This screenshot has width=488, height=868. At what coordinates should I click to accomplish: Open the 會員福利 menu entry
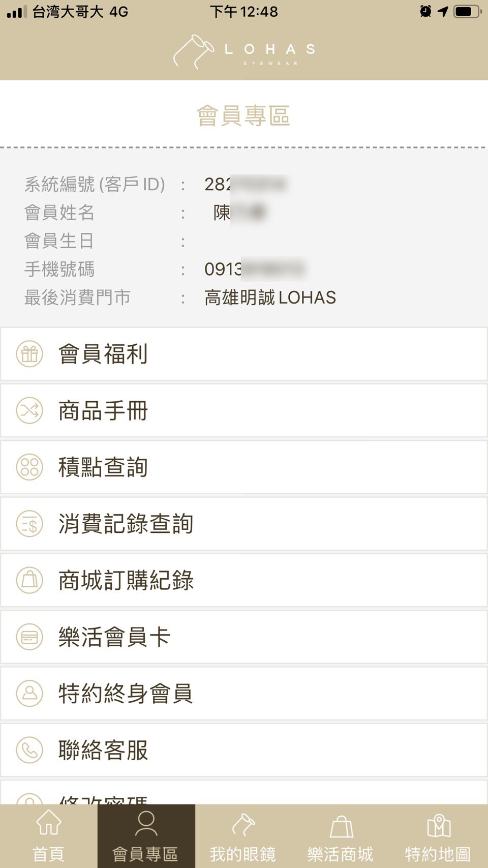click(244, 354)
